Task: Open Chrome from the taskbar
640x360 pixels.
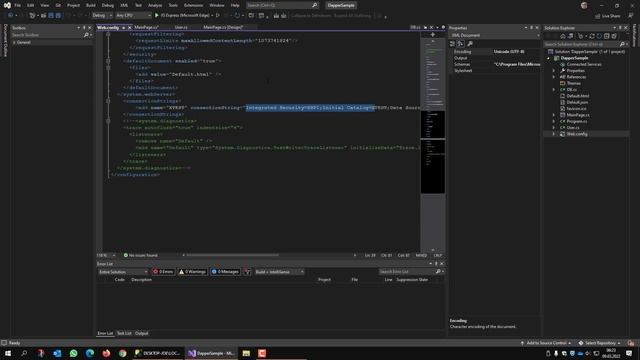Action: (122, 353)
